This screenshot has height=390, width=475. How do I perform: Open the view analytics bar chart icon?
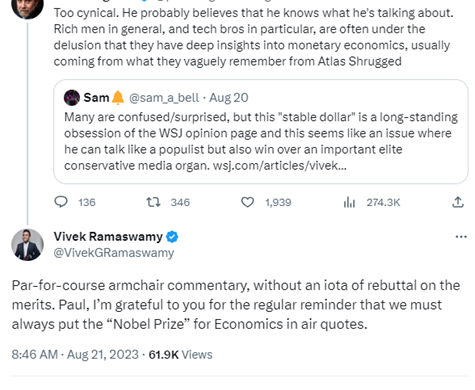pos(349,202)
